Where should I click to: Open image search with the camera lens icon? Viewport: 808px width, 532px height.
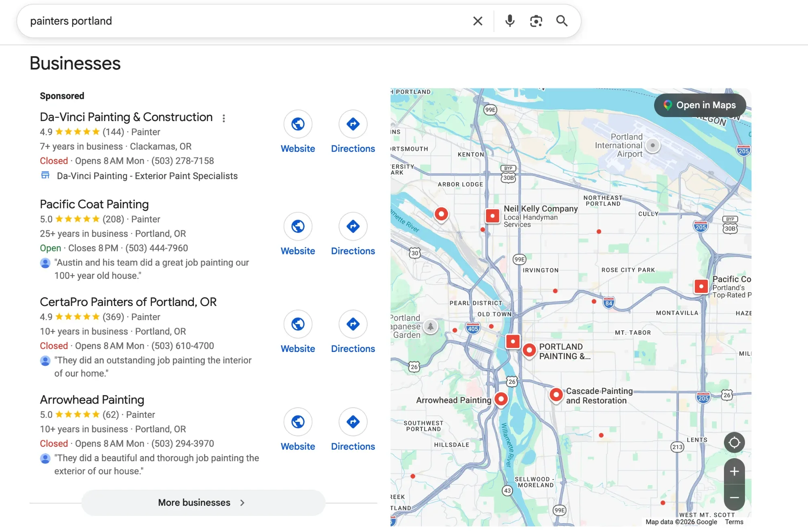pos(536,21)
